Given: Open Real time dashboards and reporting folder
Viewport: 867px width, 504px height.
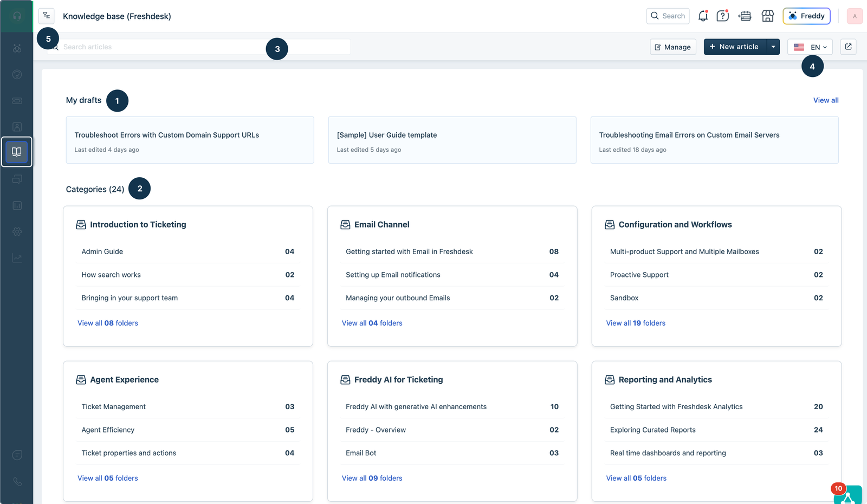Looking at the screenshot, I should [x=716, y=453].
